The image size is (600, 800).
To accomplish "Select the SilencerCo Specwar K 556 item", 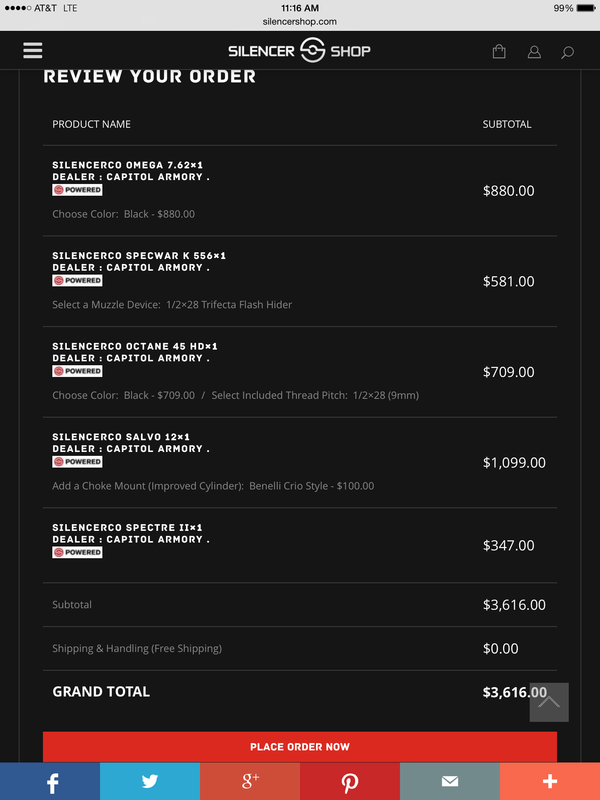I will tap(139, 256).
